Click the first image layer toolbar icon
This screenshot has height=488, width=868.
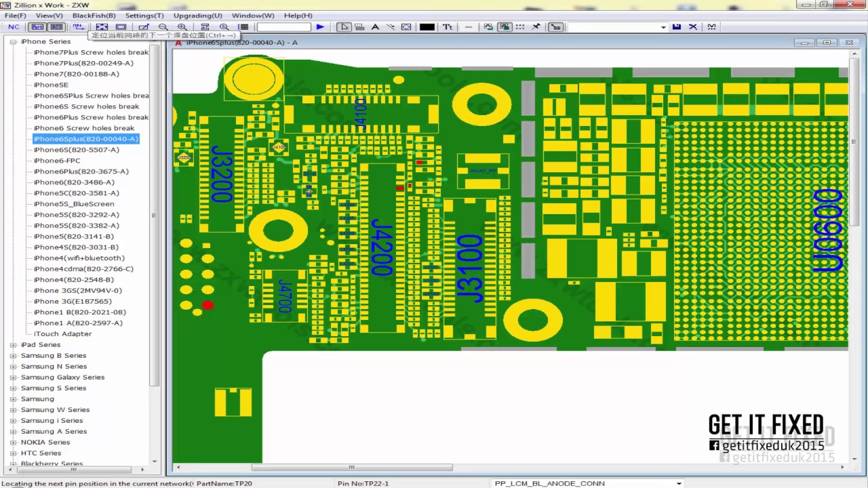(x=488, y=27)
